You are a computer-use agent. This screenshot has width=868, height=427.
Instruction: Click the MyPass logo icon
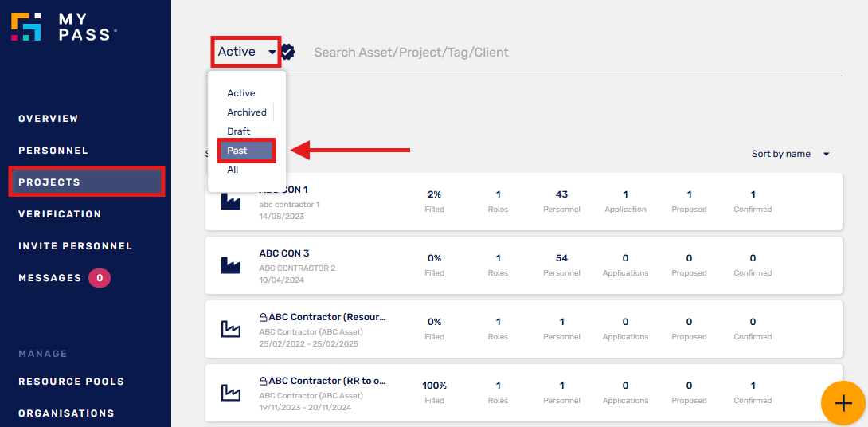tap(26, 26)
